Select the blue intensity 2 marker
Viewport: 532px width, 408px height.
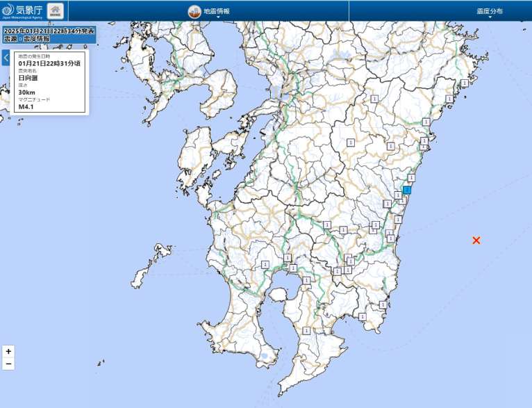point(407,190)
